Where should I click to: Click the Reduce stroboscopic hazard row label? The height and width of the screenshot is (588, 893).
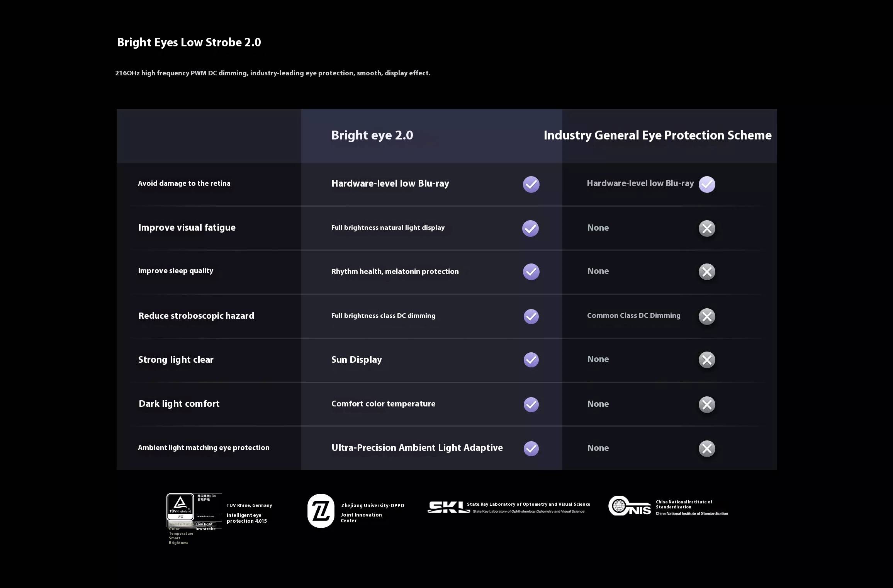(196, 316)
